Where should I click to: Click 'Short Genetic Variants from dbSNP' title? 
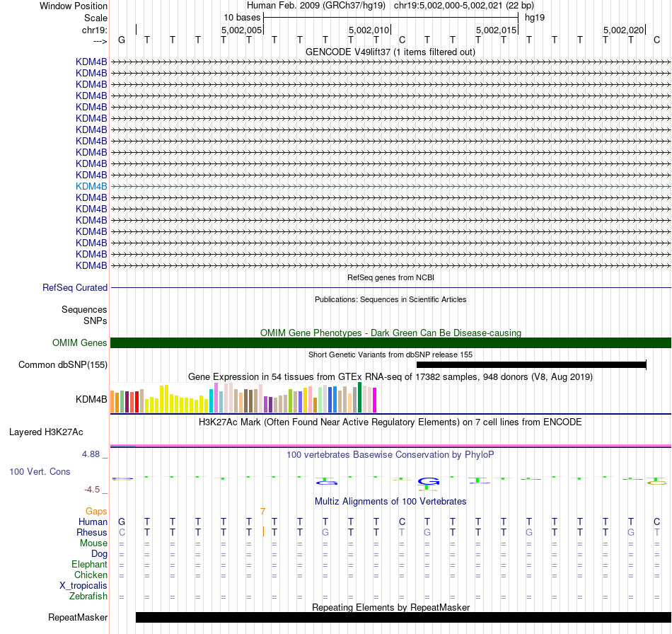(390, 355)
